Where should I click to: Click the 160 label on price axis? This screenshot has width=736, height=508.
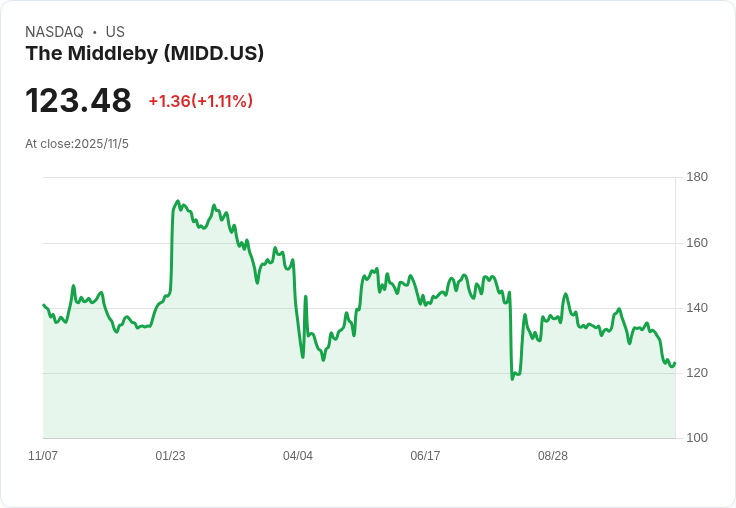click(697, 243)
